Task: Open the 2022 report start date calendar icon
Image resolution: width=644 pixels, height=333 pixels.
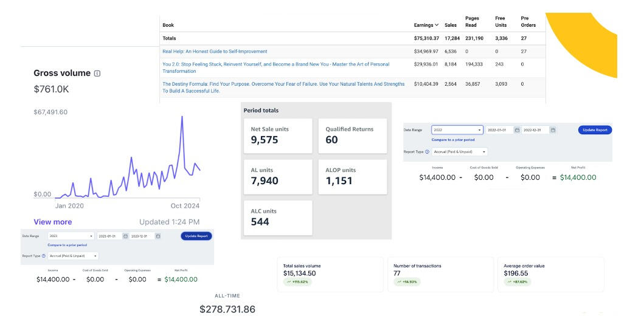Action: pyautogui.click(x=517, y=130)
